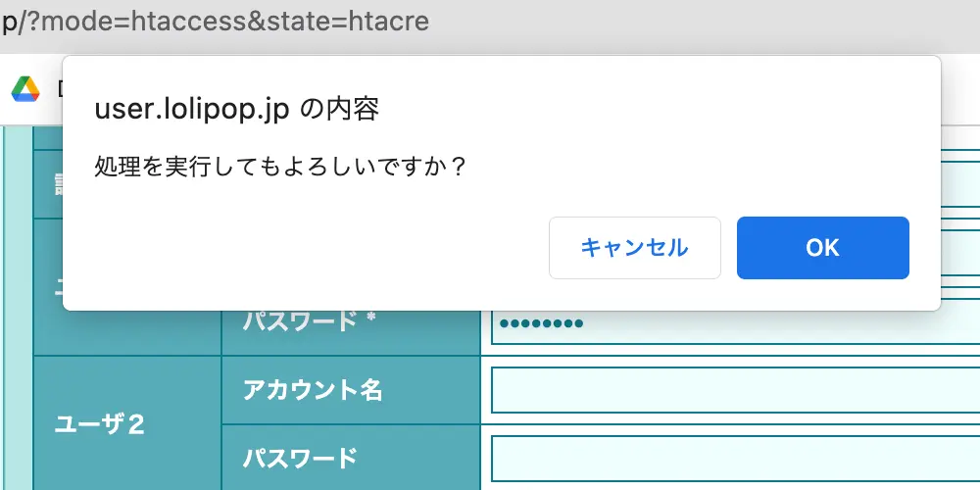Viewport: 980px width, 490px height.
Task: Click the アカウント名 label for ユーザ2
Action: pyautogui.click(x=313, y=390)
